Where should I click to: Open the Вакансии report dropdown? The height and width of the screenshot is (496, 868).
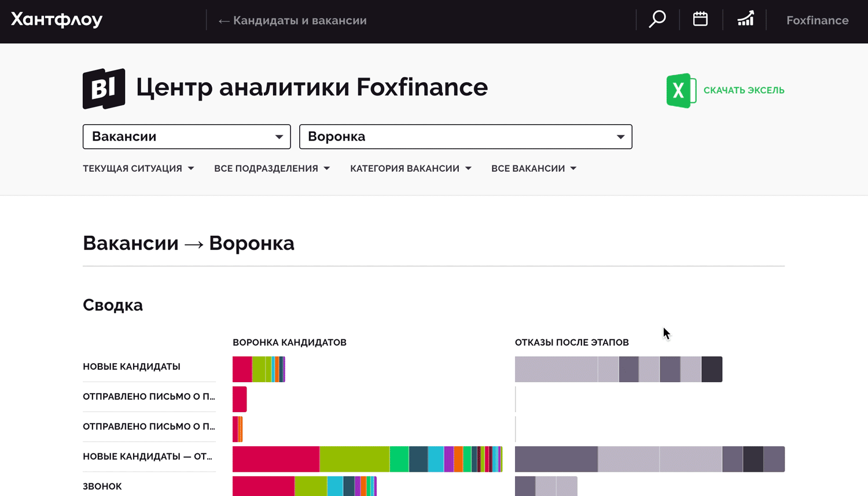pyautogui.click(x=186, y=137)
